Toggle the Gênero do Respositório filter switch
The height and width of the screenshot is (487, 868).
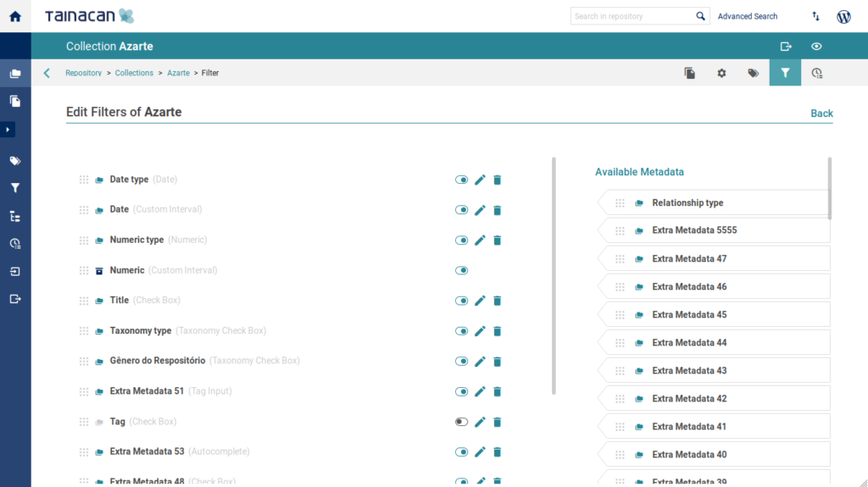(461, 362)
